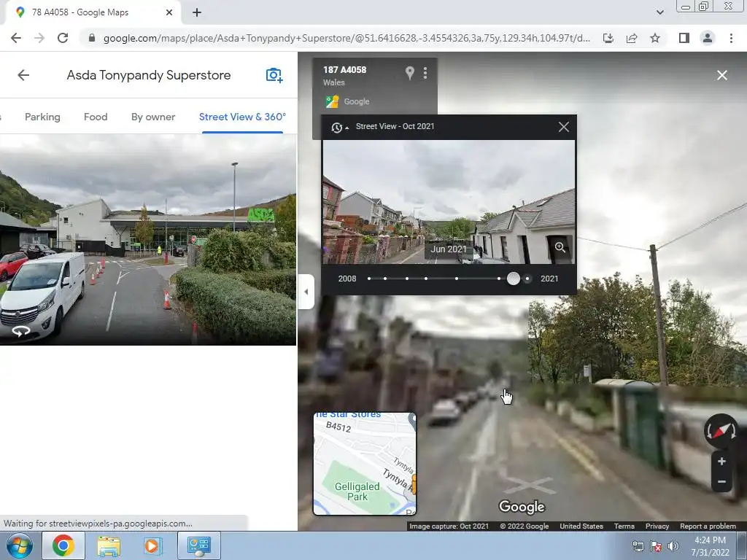The height and width of the screenshot is (560, 747).
Task: Toggle the Chrome side panel
Action: 684,38
